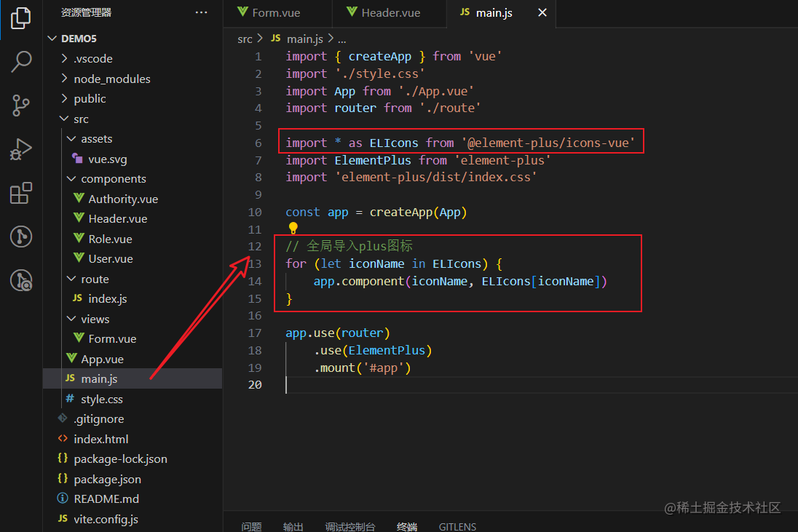798x532 pixels.
Task: Open Form.vue under views folder
Action: coord(133,338)
